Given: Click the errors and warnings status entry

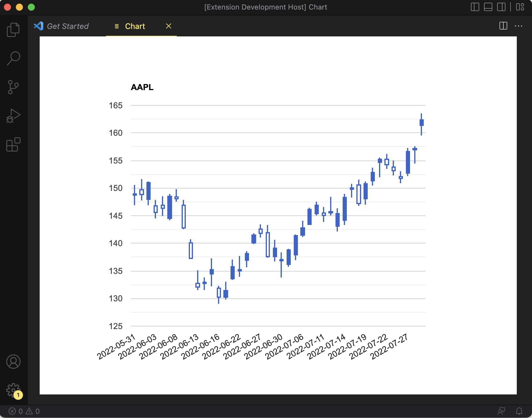Looking at the screenshot, I should click(24, 411).
